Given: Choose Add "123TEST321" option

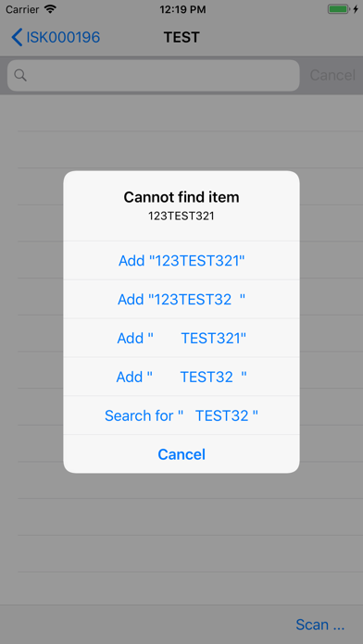Looking at the screenshot, I should (x=181, y=260).
